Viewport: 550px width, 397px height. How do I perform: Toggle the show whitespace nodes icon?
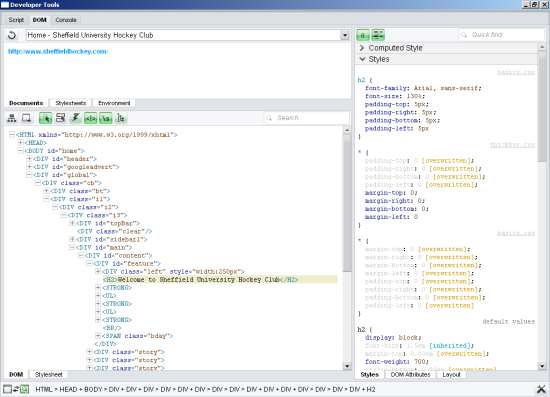[x=106, y=118]
